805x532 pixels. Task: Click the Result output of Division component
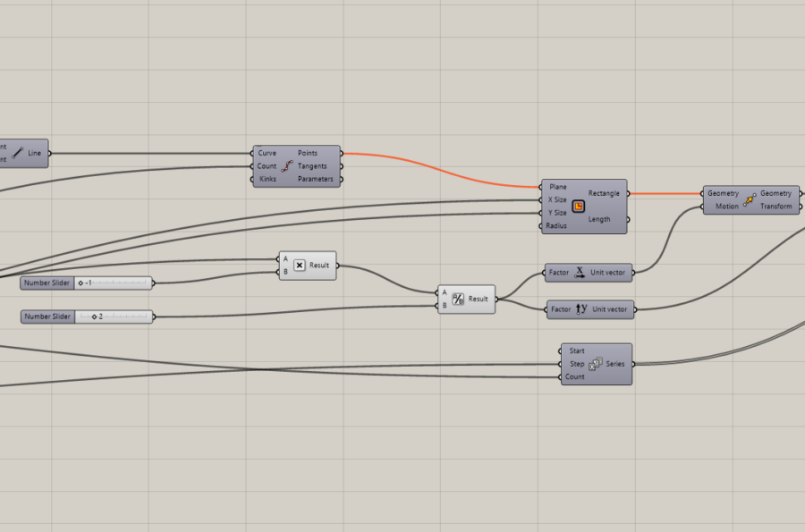[478, 299]
